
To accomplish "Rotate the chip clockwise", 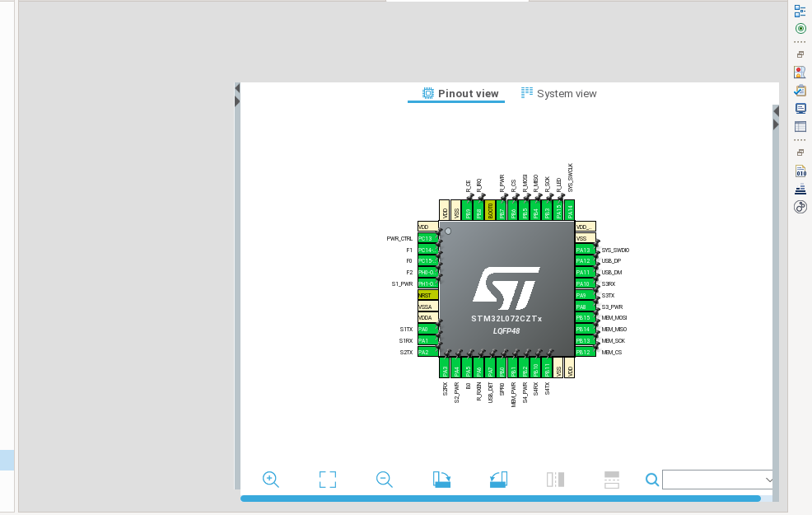I will 441,479.
